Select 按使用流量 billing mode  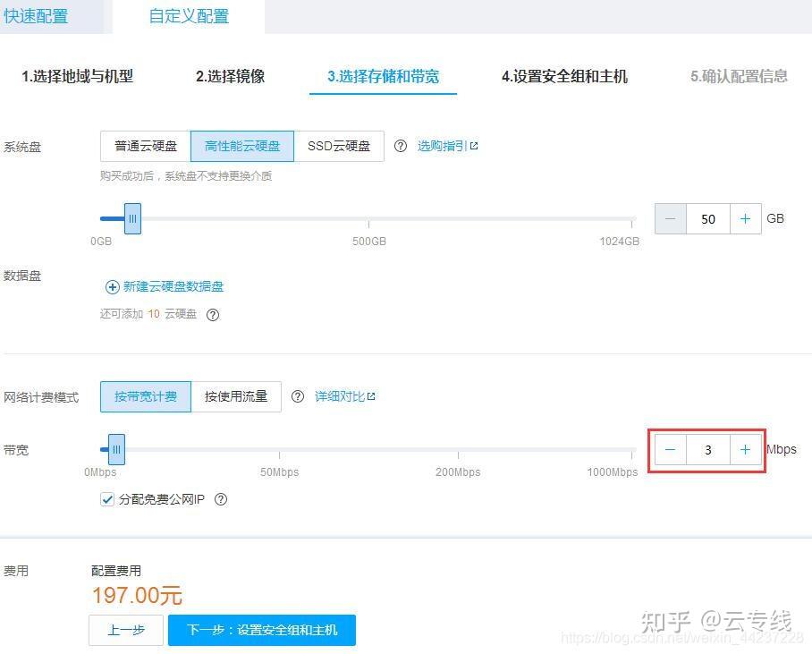click(236, 395)
